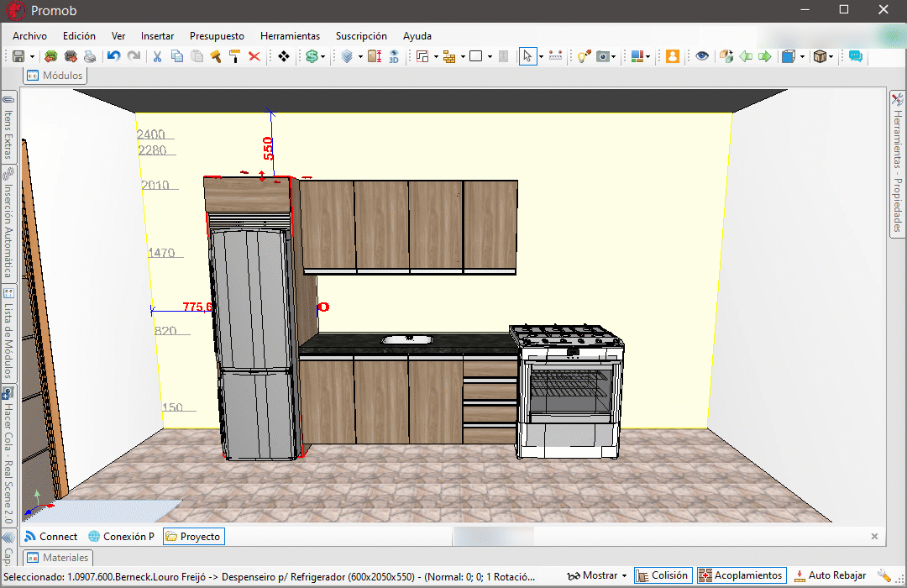Toggle the Acoplamientos option
The width and height of the screenshot is (907, 588).
pos(742,575)
